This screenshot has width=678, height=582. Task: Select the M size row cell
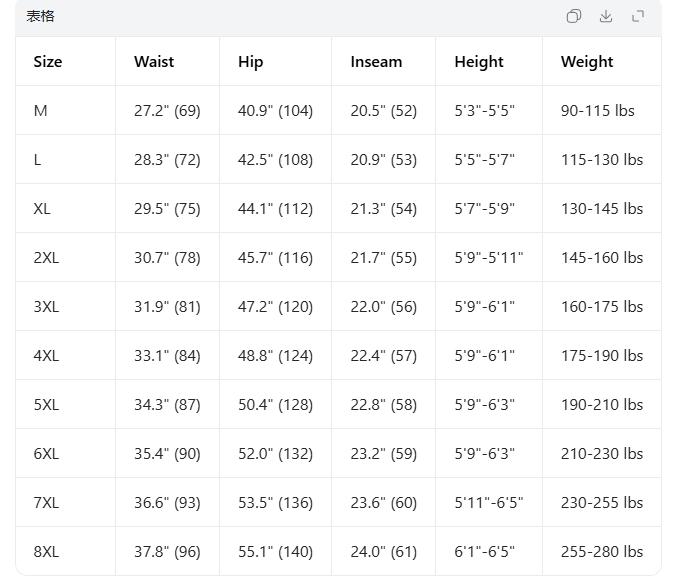coord(40,111)
